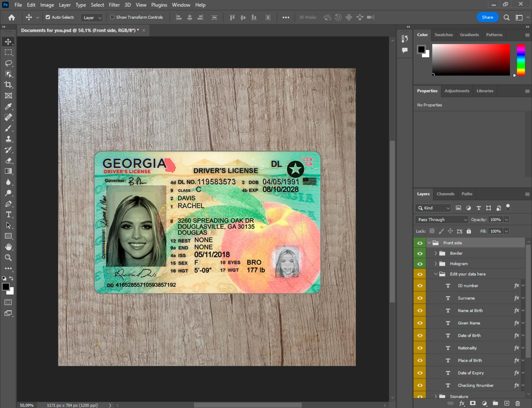This screenshot has width=532, height=408.
Task: Click the Home icon in options bar
Action: pyautogui.click(x=12, y=17)
